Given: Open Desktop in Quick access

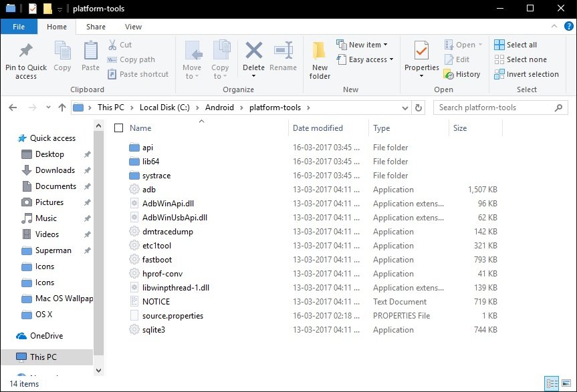Looking at the screenshot, I should [x=49, y=154].
